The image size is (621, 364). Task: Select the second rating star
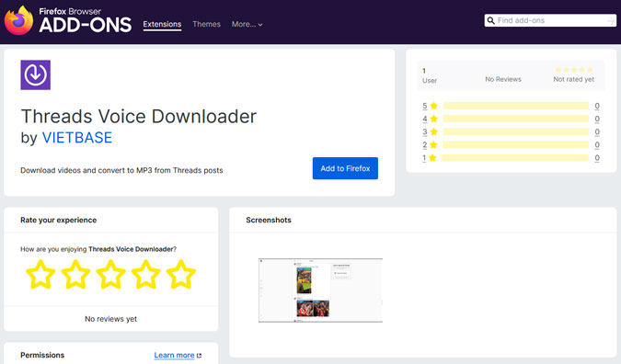tap(75, 274)
